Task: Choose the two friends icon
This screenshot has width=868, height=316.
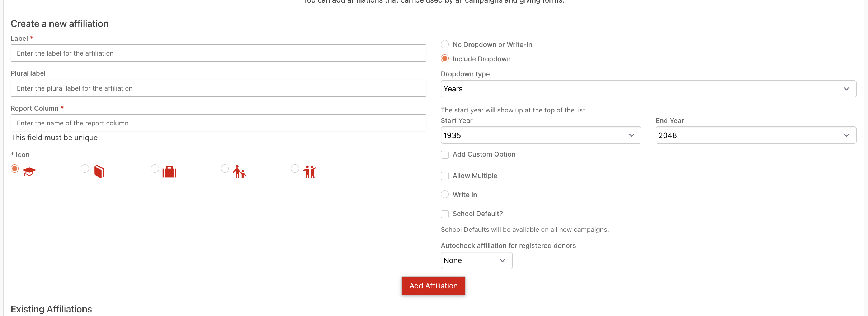Action: 309,172
